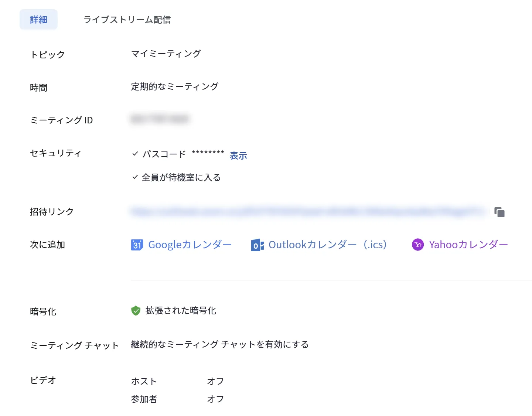Click the purple Yahoo calendar icon
The width and height of the screenshot is (532, 416).
pyautogui.click(x=418, y=245)
